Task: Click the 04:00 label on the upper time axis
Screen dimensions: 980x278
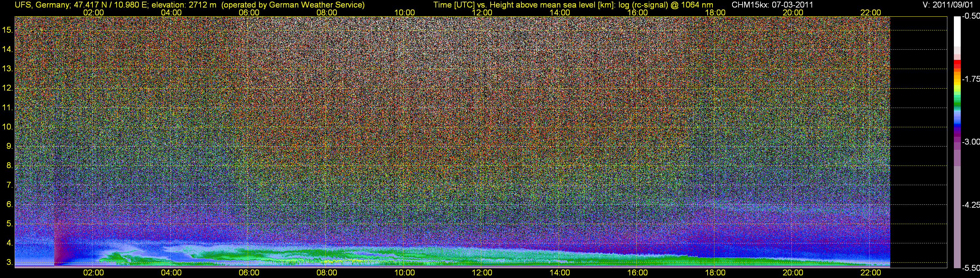Action: point(171,12)
